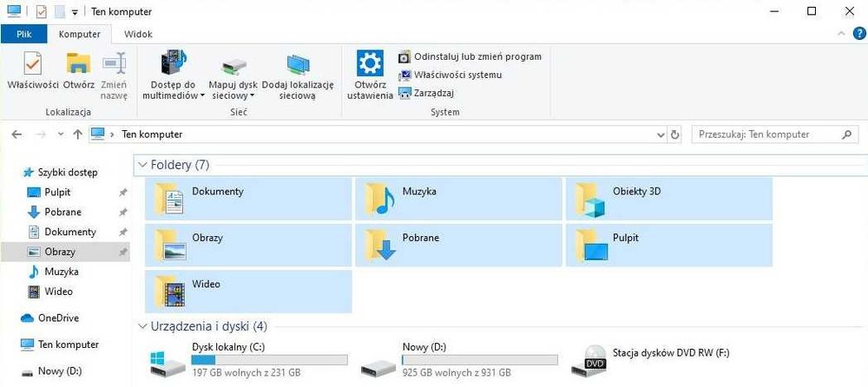
Task: Open the Mapuj dysk sieciowy dropdown arrow
Action: (x=253, y=95)
